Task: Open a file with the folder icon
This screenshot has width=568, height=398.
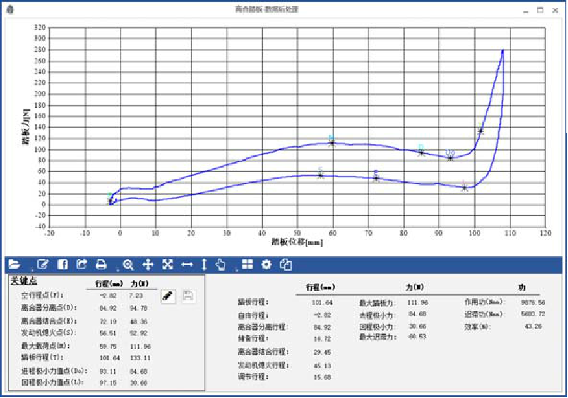Action: 14,264
